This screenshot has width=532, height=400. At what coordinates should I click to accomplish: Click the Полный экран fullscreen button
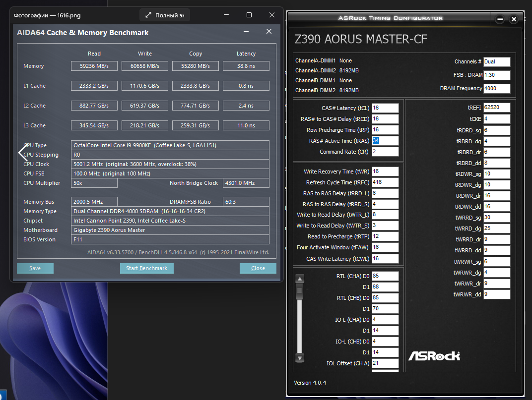(165, 15)
